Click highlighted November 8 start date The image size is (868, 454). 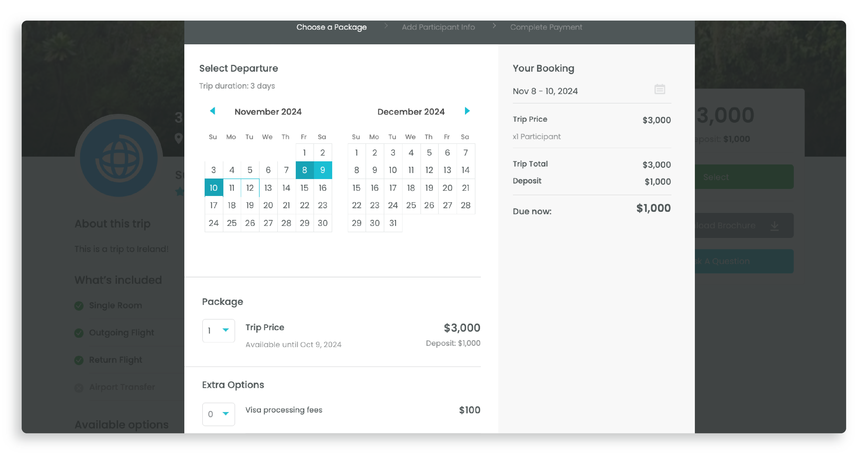coord(304,170)
